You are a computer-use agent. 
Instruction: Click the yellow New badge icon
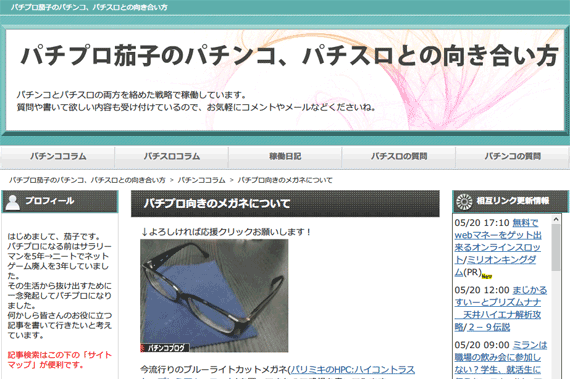point(487,277)
